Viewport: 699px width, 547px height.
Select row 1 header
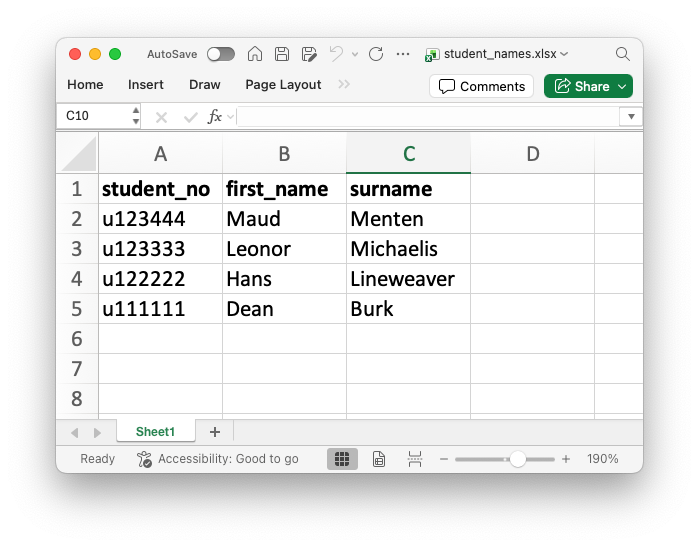77,189
